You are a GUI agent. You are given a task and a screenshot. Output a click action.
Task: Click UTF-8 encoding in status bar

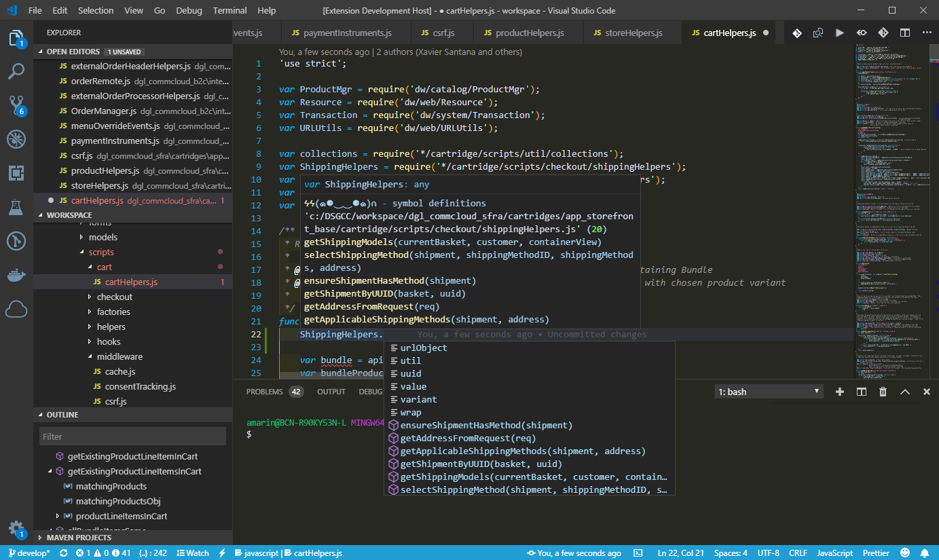point(768,553)
